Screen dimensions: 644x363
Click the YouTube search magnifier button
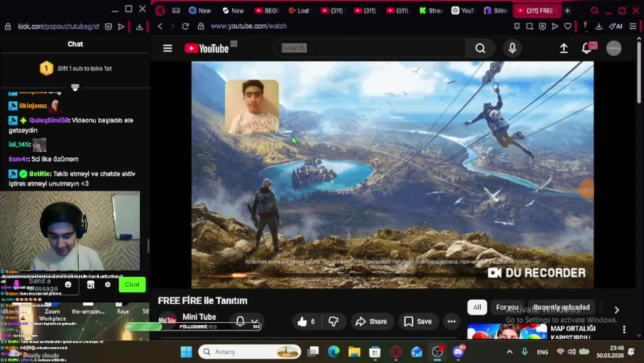(480, 48)
